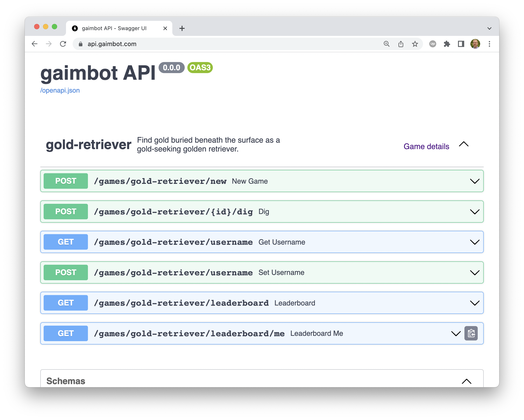
Task: Click the 'Leaderboard Me' summary text
Action: 317,333
